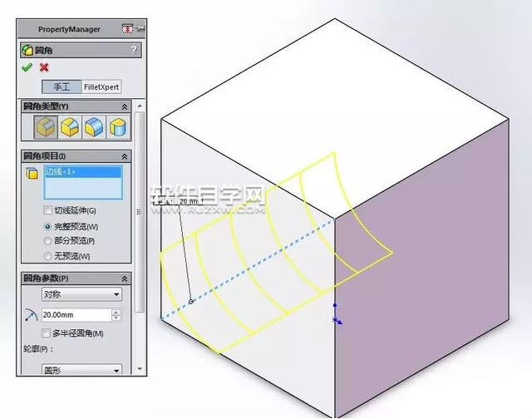Screen dimensions: 532x419
Task: Select the variable size fillet type icon
Action: click(x=71, y=127)
